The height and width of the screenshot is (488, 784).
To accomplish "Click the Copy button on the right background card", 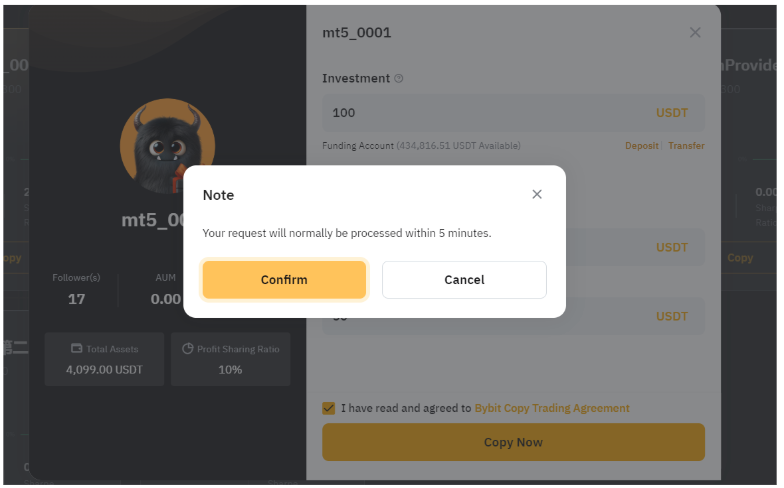I will [x=740, y=258].
